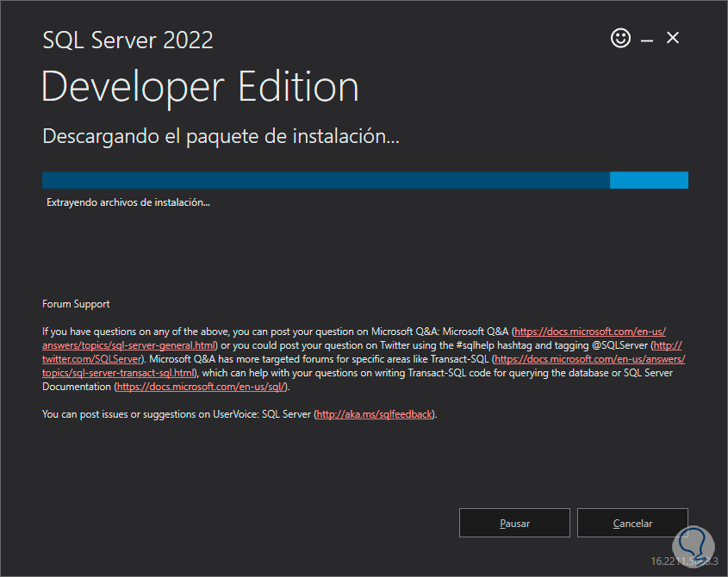Click the SQL Server 2022 title text
The image size is (728, 577).
click(x=128, y=40)
